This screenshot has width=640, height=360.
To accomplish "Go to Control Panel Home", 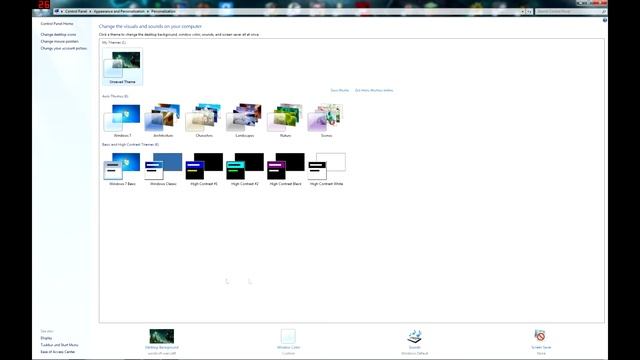I will (57, 24).
